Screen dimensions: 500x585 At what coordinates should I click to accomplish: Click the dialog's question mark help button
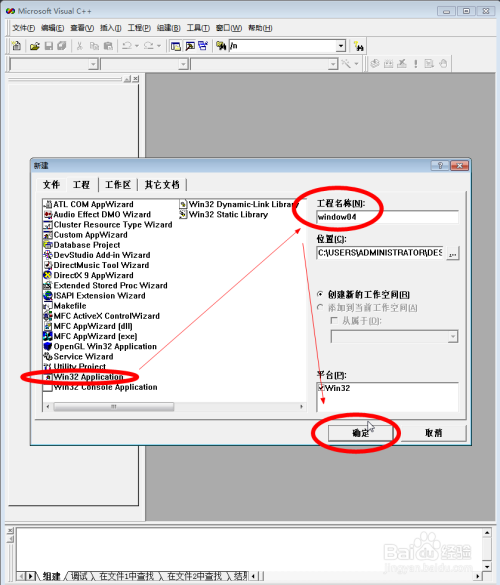coord(440,165)
